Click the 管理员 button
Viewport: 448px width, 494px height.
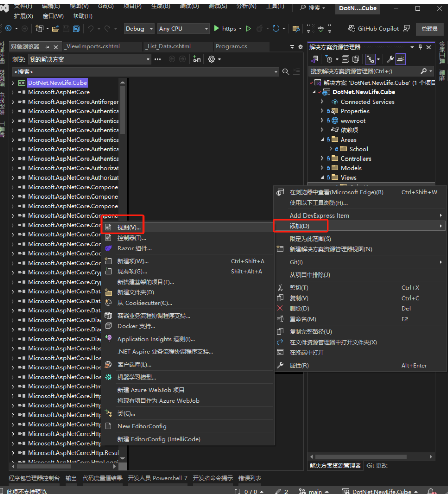pos(430,29)
